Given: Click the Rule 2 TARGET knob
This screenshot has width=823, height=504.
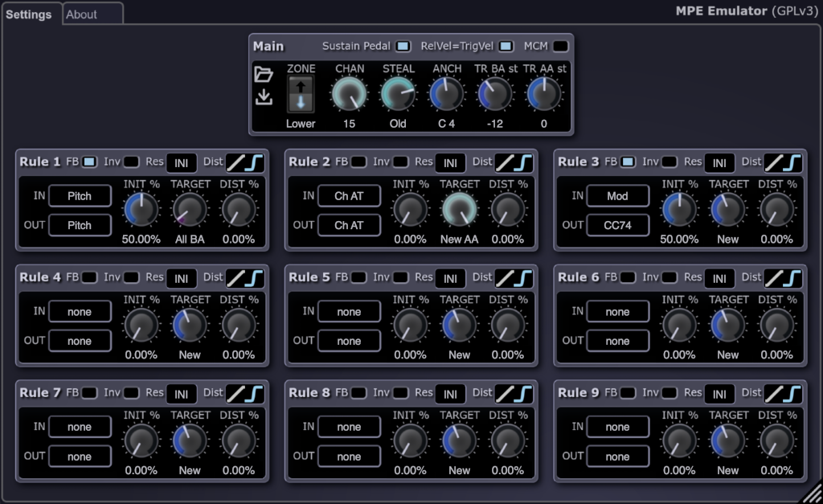Looking at the screenshot, I should 459,211.
